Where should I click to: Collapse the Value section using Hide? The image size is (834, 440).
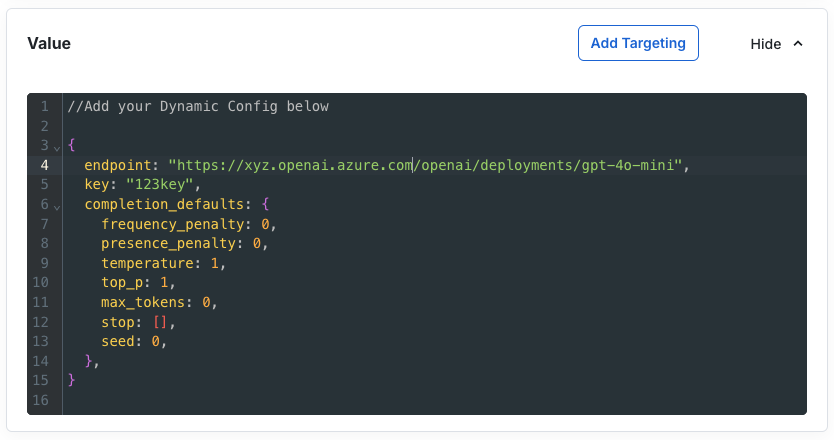776,44
